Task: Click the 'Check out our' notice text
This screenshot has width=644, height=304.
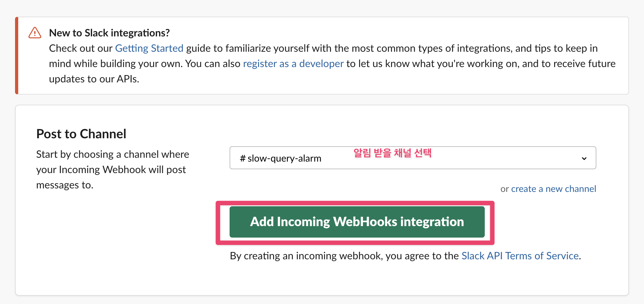Action: click(x=81, y=48)
